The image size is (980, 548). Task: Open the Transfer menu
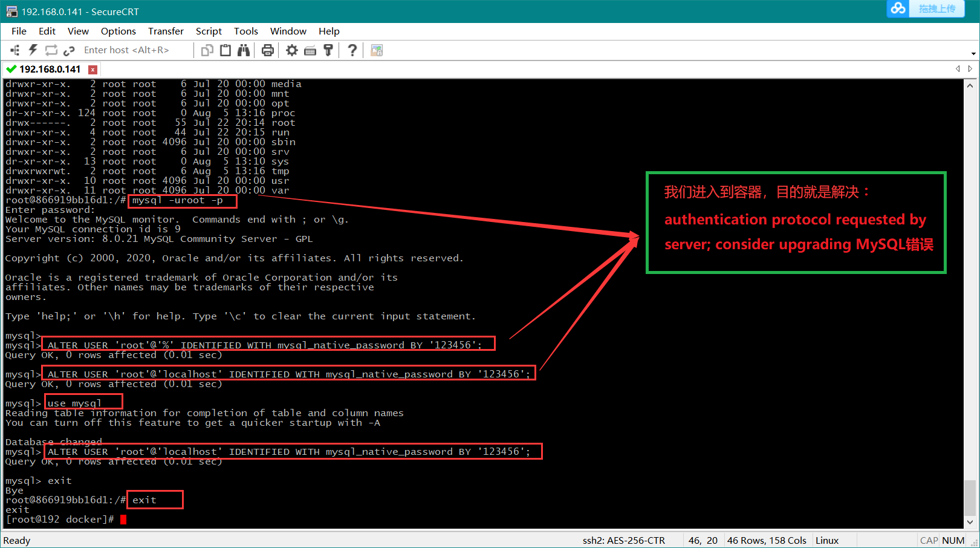166,31
